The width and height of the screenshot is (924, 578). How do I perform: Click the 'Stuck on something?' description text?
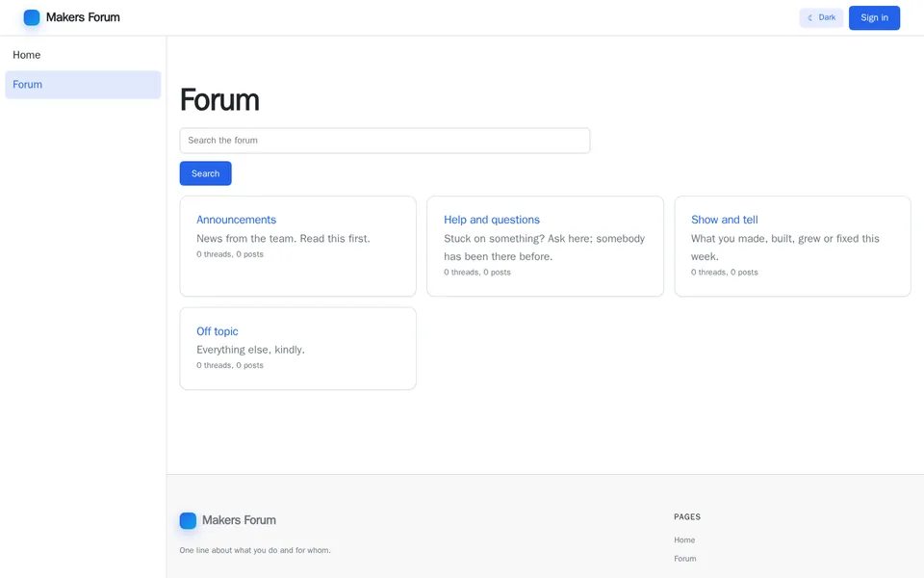tap(545, 248)
